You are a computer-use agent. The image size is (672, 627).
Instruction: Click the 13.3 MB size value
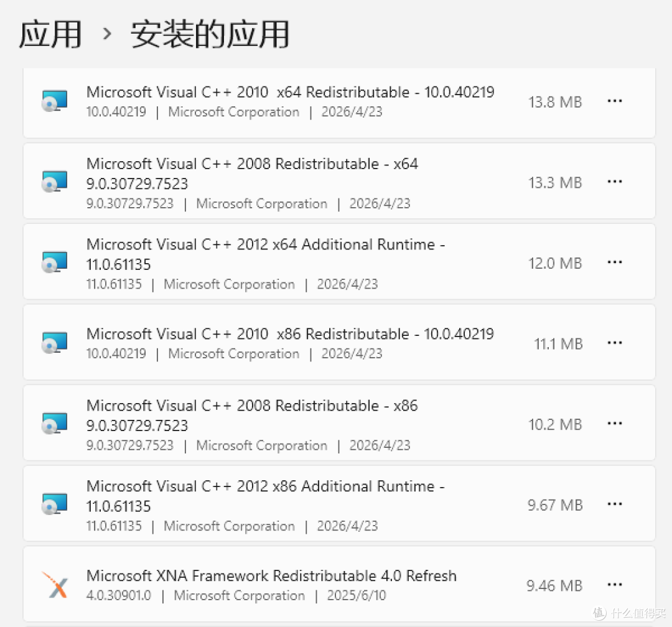[x=555, y=183]
